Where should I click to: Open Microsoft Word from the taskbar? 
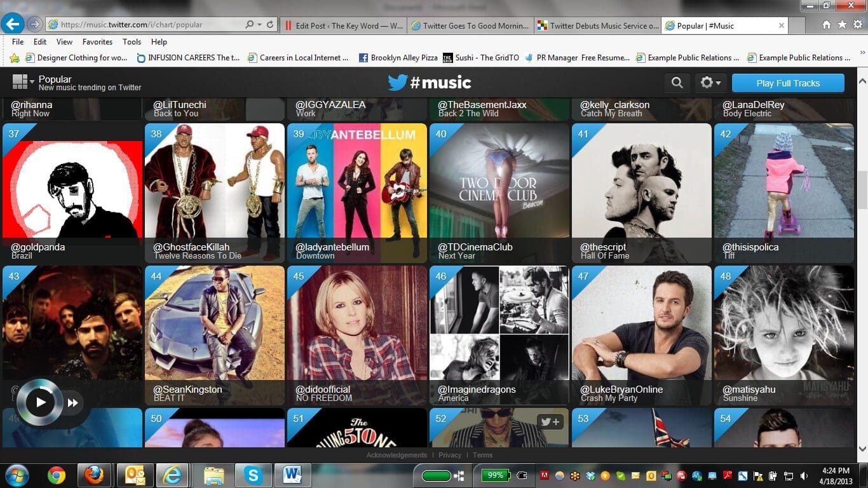[292, 475]
